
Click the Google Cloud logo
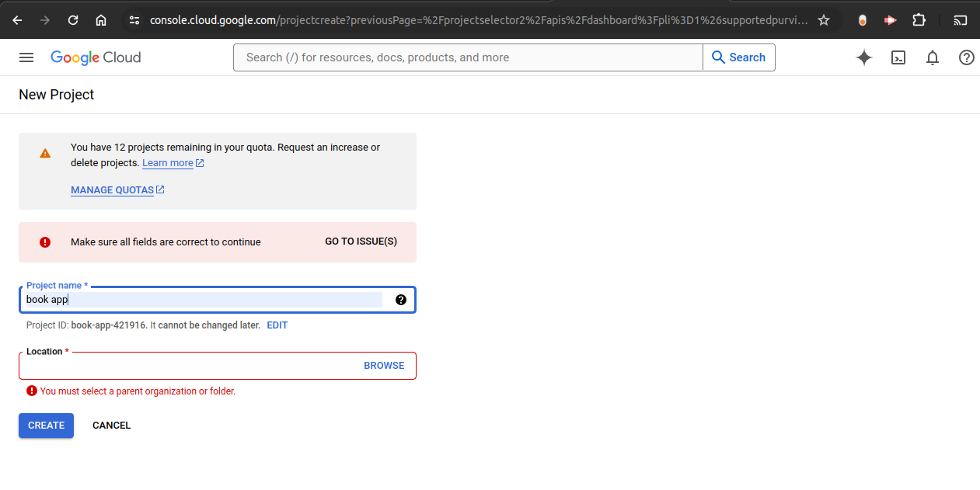coord(95,57)
